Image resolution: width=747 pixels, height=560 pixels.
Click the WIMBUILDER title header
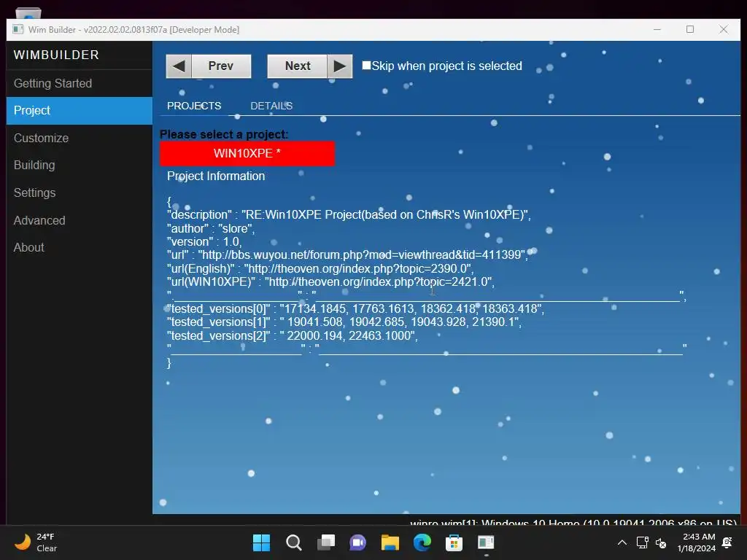click(56, 55)
